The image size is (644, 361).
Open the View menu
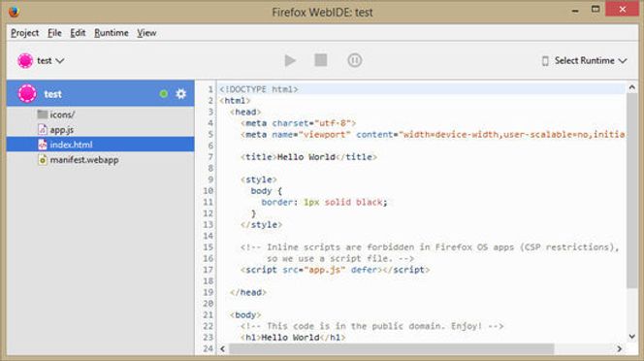[146, 33]
